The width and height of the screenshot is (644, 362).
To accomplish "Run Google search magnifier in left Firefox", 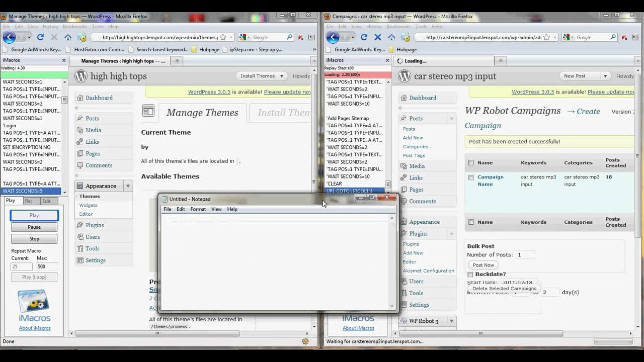I will click(289, 37).
